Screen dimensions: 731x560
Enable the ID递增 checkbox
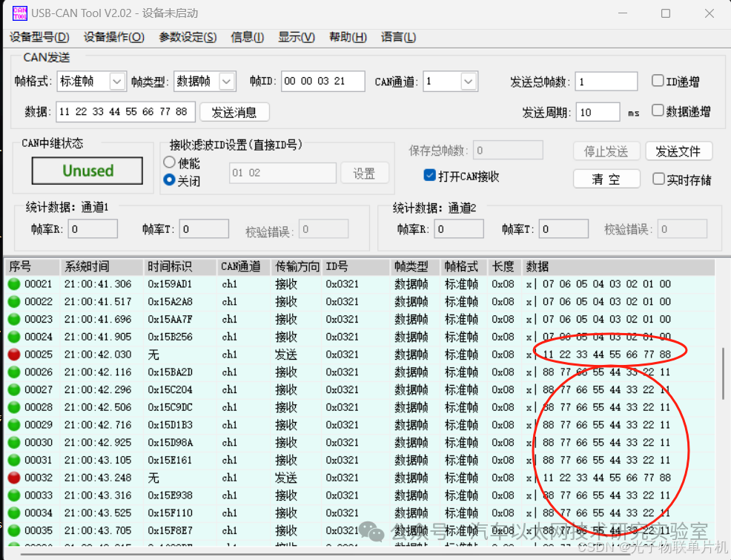[x=658, y=80]
